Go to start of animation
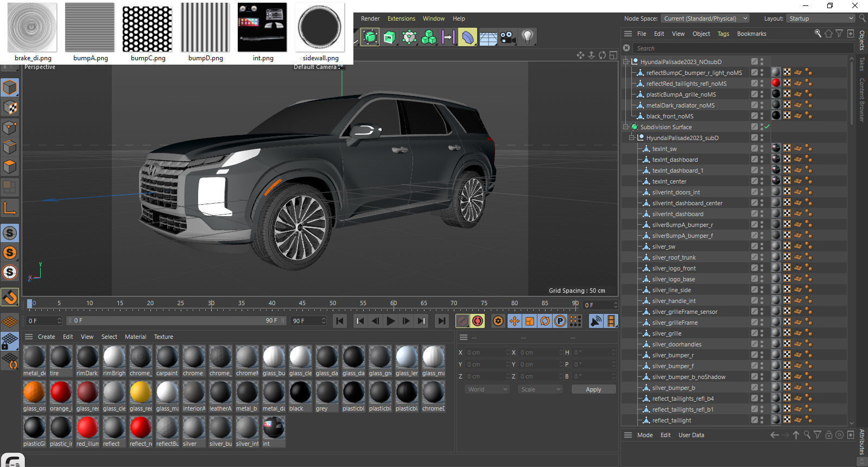This screenshot has width=868, height=467. [x=340, y=321]
